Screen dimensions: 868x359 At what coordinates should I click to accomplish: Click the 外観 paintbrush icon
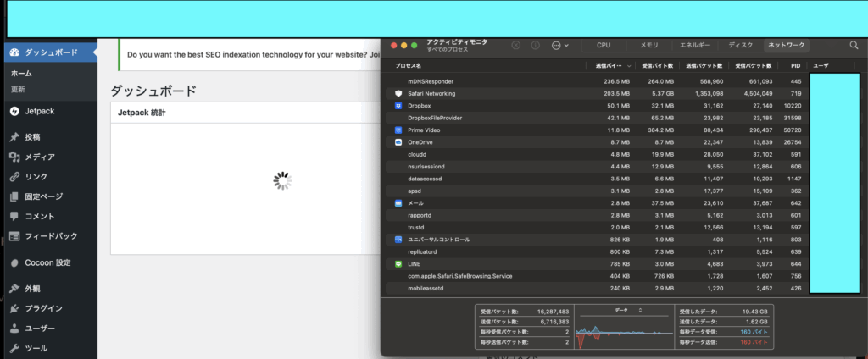(x=14, y=289)
